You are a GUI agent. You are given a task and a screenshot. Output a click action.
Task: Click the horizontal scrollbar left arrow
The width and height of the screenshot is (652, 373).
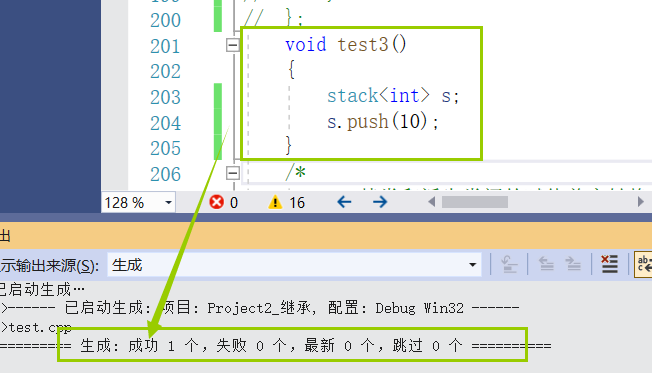point(432,202)
